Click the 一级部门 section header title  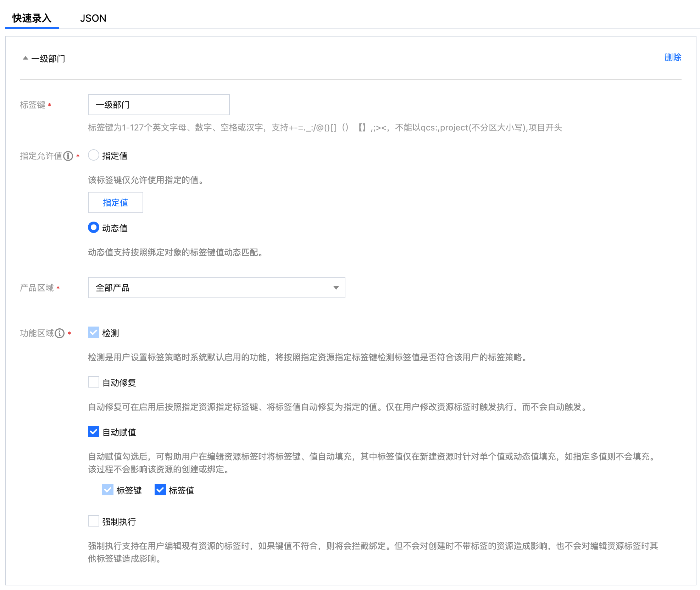(48, 59)
